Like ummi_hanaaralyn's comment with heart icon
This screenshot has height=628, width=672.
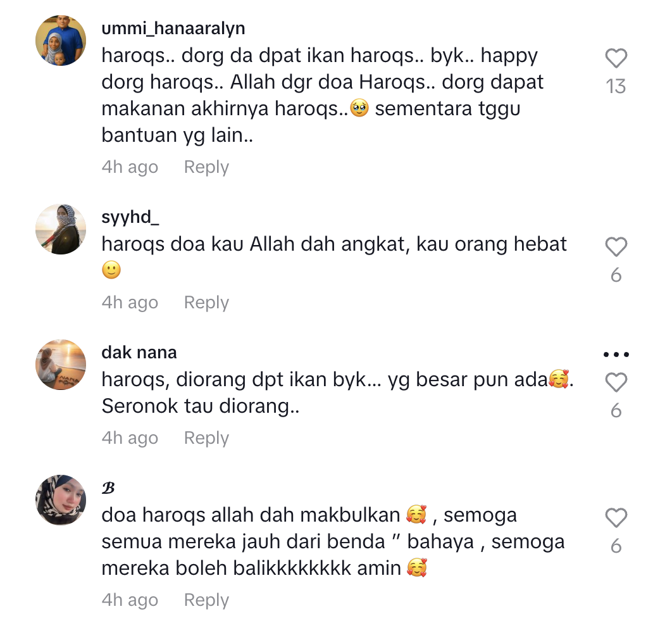(x=616, y=58)
